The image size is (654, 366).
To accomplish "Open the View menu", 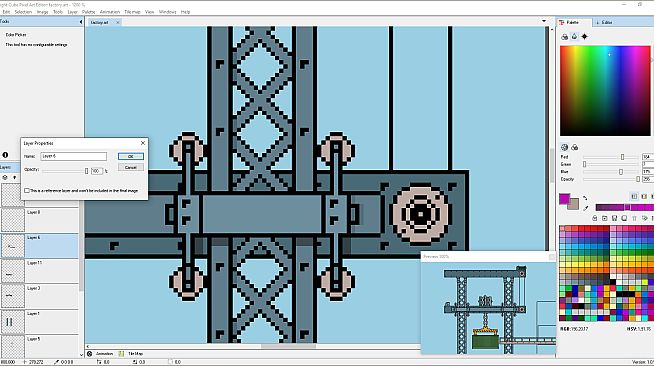I will tap(150, 12).
